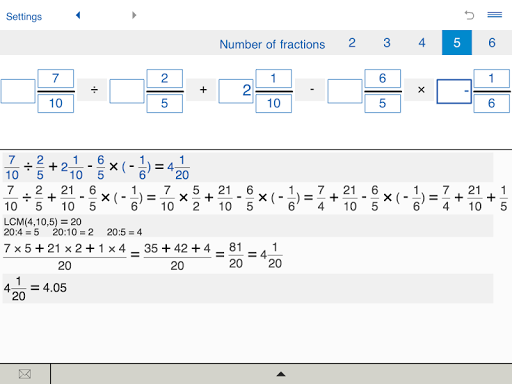This screenshot has height=384, width=512.
Task: Change the multiplication operator button
Action: (419, 90)
